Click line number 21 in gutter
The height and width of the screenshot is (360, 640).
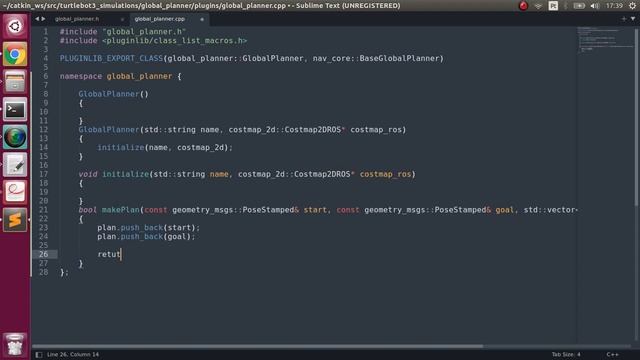click(43, 210)
